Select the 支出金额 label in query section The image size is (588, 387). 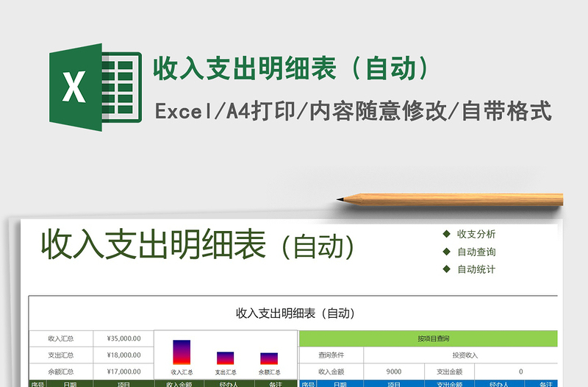tap(449, 372)
